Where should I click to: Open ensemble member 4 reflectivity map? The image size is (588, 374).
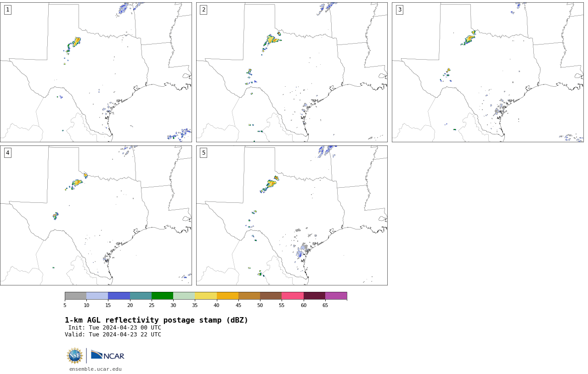coord(96,215)
